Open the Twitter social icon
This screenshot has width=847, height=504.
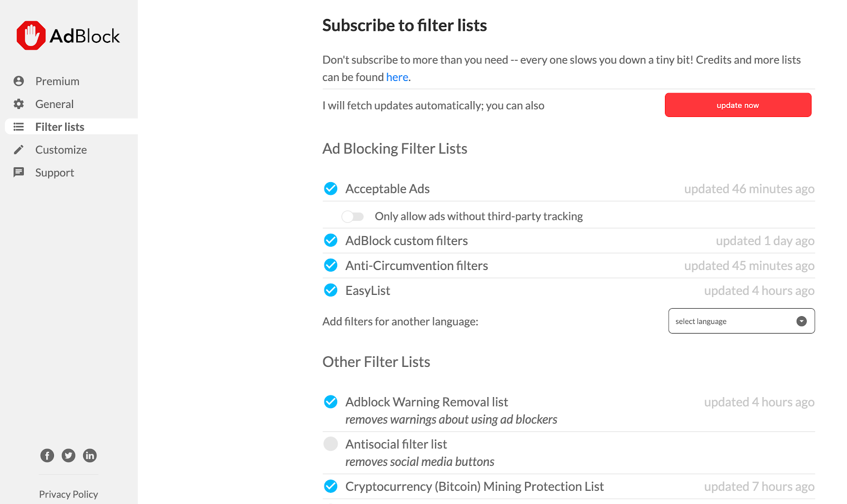(68, 455)
